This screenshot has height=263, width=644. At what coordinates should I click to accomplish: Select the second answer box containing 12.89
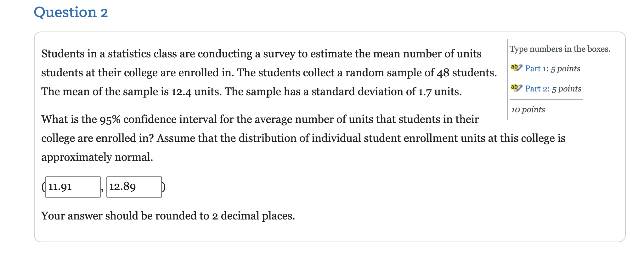134,186
